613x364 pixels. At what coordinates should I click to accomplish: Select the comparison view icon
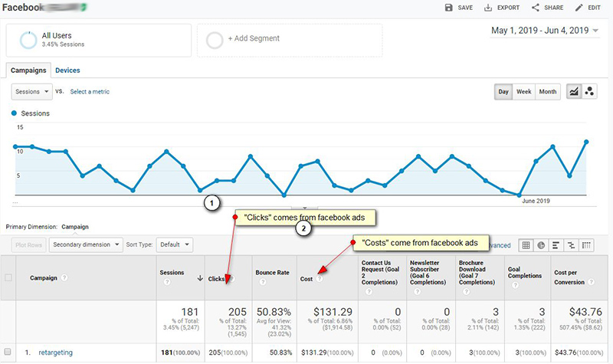click(572, 245)
